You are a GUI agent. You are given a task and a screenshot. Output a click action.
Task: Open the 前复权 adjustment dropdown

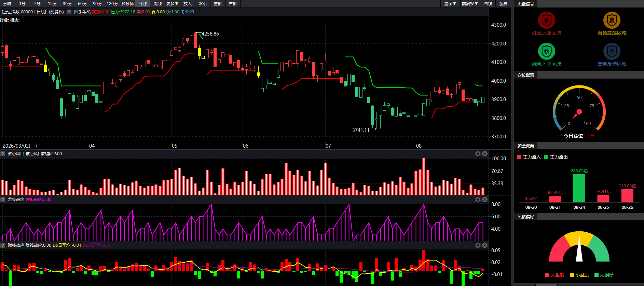(470, 4)
